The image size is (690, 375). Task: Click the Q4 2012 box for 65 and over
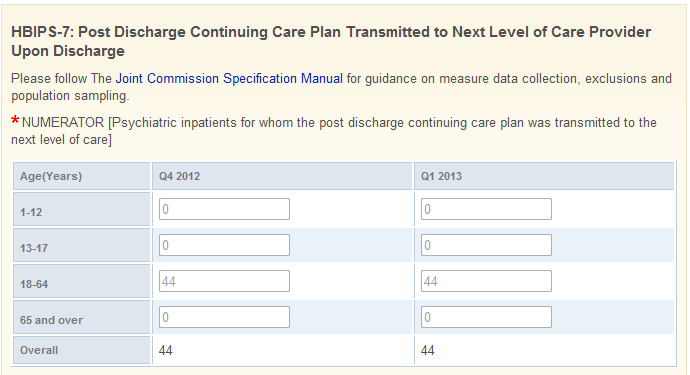click(x=224, y=317)
